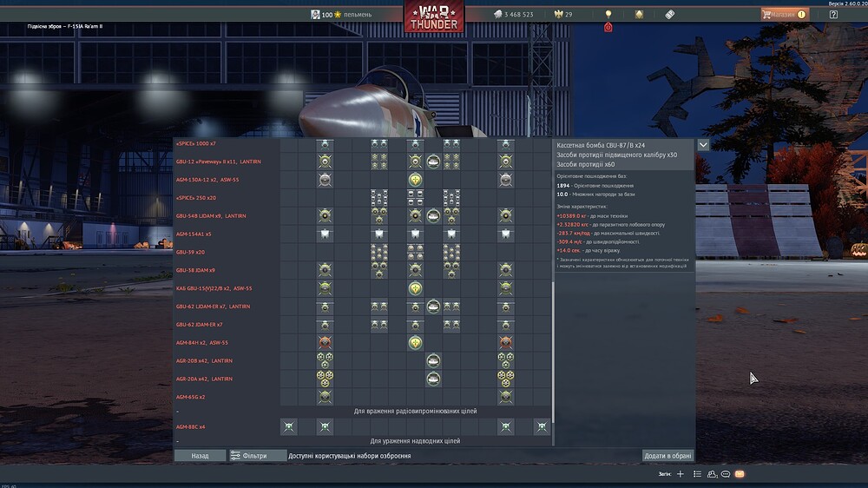868x488 pixels.
Task: Select LANTIRN pod icon in GBU-62 LJDAM-ER row
Action: [433, 306]
